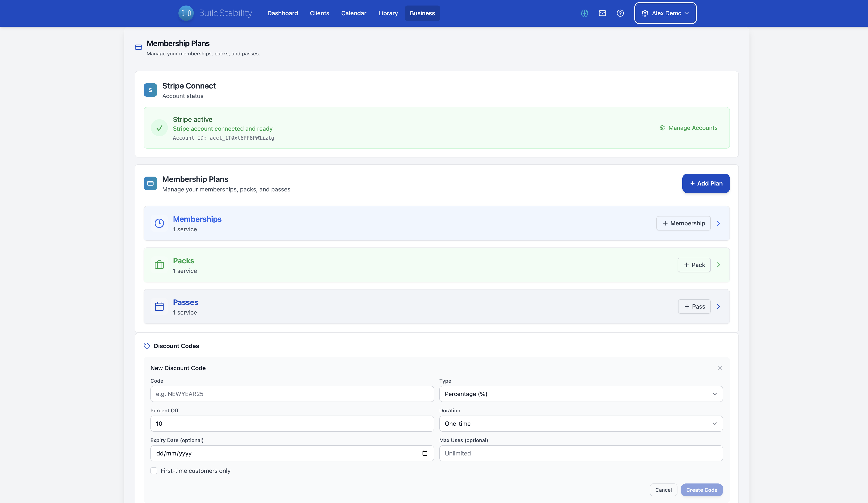Open the Calendar nav item

[x=354, y=13]
